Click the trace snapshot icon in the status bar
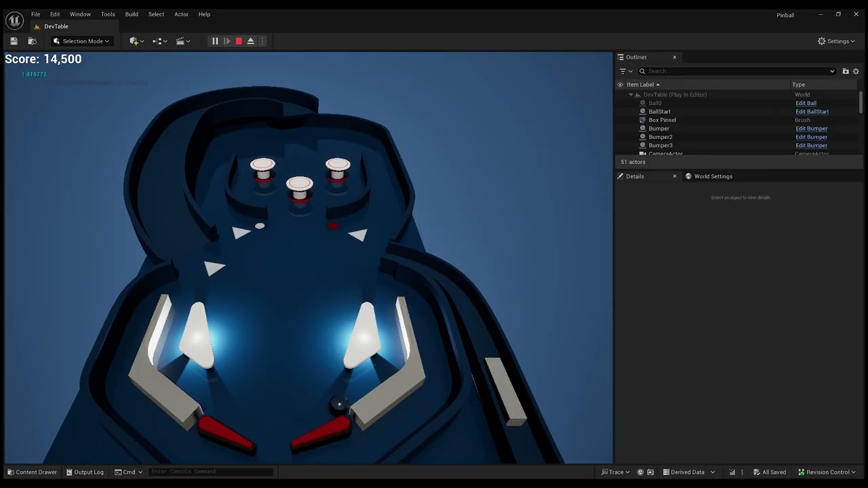Screen dimensions: 868x488 [650, 472]
